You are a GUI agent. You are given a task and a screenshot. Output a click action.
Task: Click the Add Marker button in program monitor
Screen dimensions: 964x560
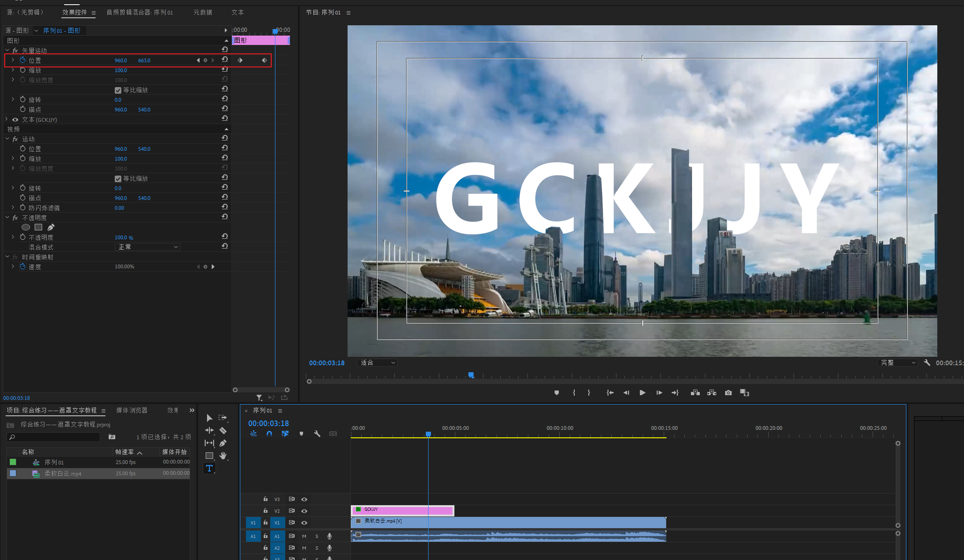[x=556, y=393]
